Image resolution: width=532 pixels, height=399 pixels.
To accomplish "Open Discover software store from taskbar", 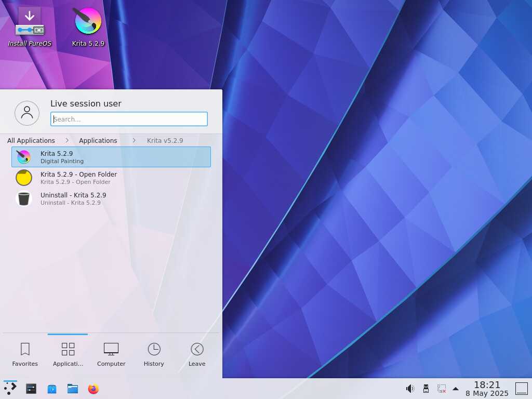I will [x=52, y=389].
